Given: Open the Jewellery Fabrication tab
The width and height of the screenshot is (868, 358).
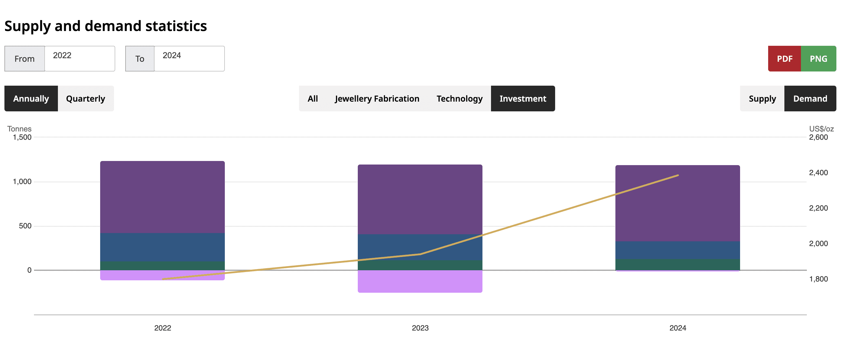Looking at the screenshot, I should coord(376,98).
